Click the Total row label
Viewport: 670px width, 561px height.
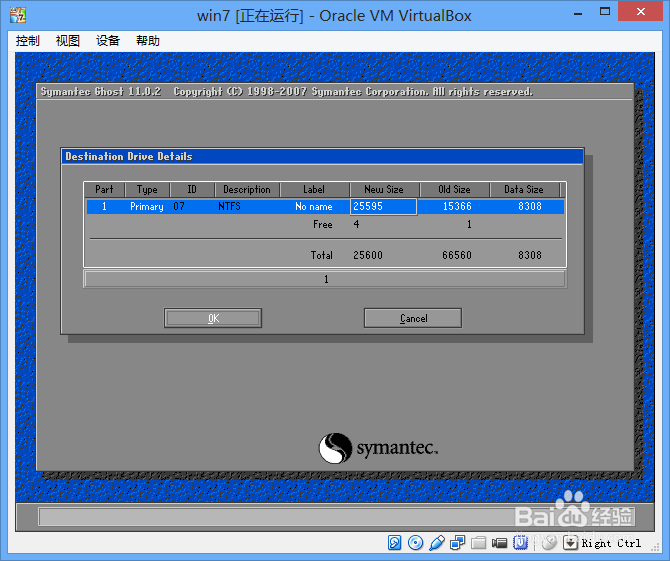tap(321, 255)
